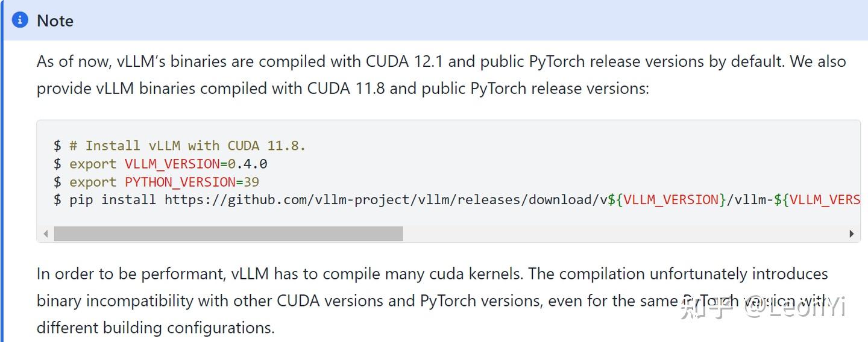Screen dimensions: 868x342
Task: Click the "# Install vLLM with CUDA 11.8." comment
Action: 187,146
